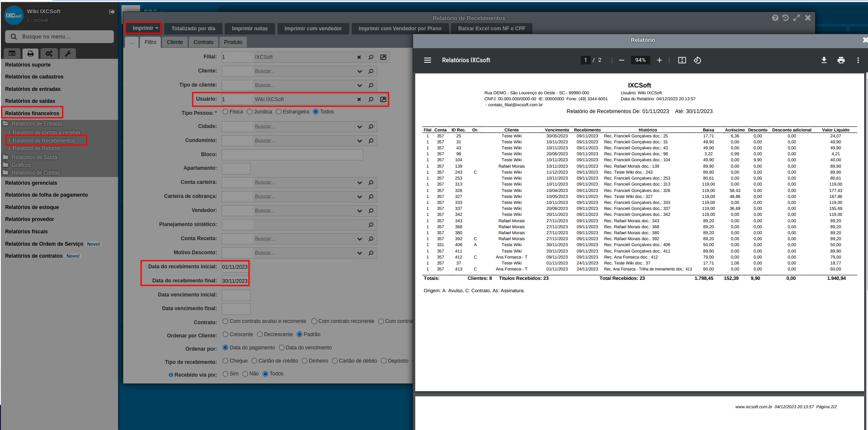Select Sim for Recebido via pix

click(x=226, y=374)
